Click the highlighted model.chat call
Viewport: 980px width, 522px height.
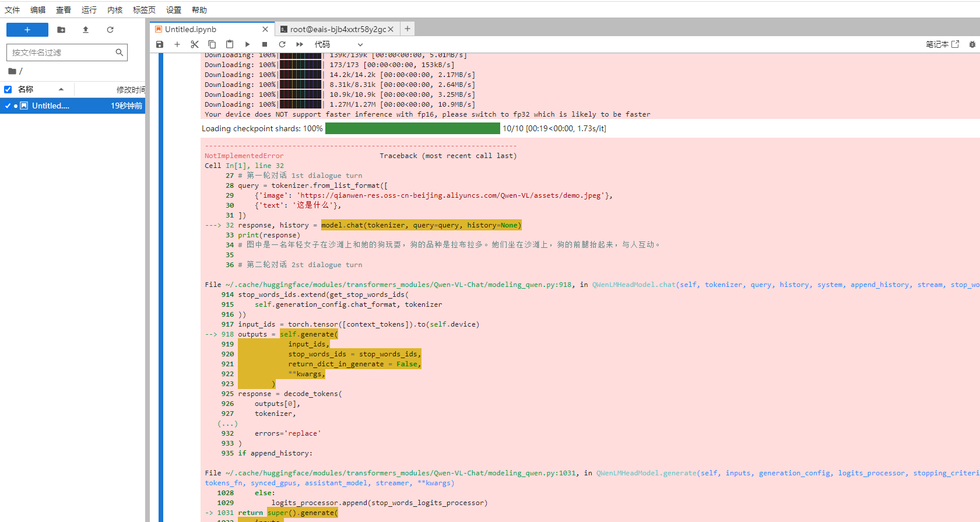(421, 225)
